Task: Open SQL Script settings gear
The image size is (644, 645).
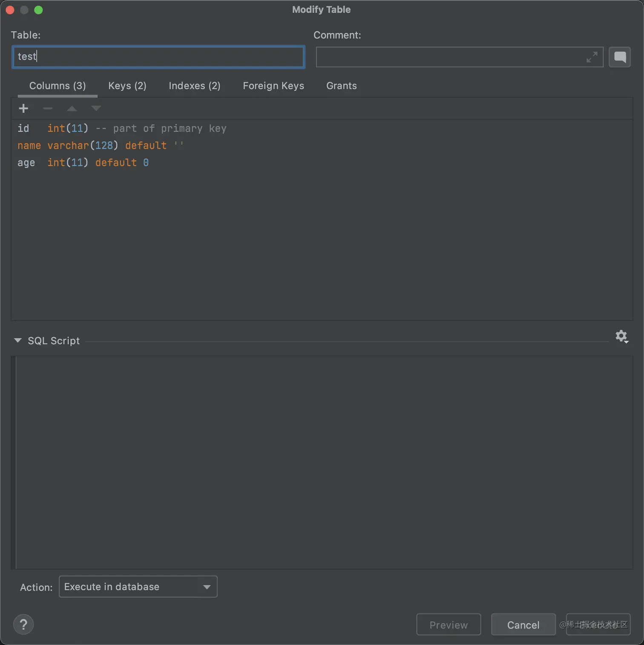Action: click(622, 337)
